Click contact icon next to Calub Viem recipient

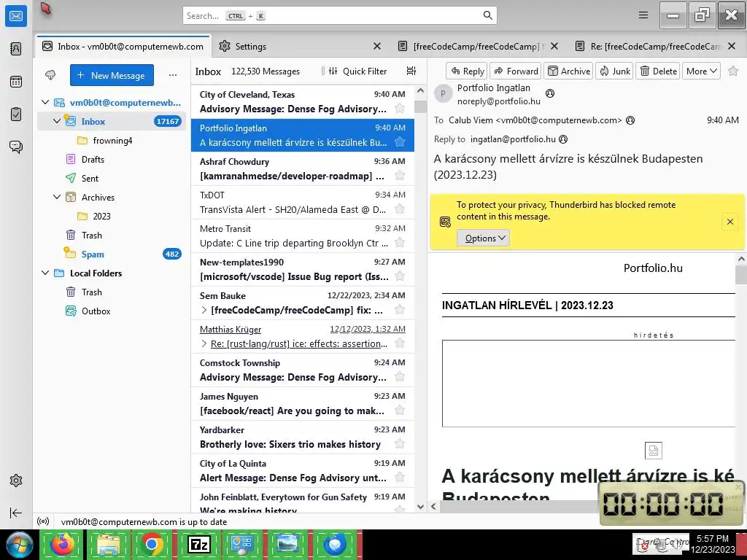coord(630,120)
